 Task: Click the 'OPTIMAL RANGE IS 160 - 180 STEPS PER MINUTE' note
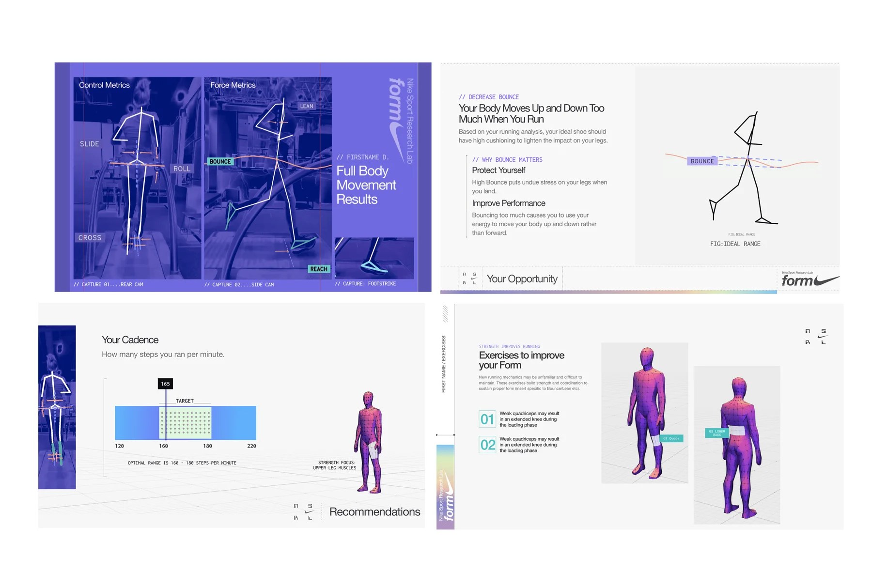click(x=182, y=463)
